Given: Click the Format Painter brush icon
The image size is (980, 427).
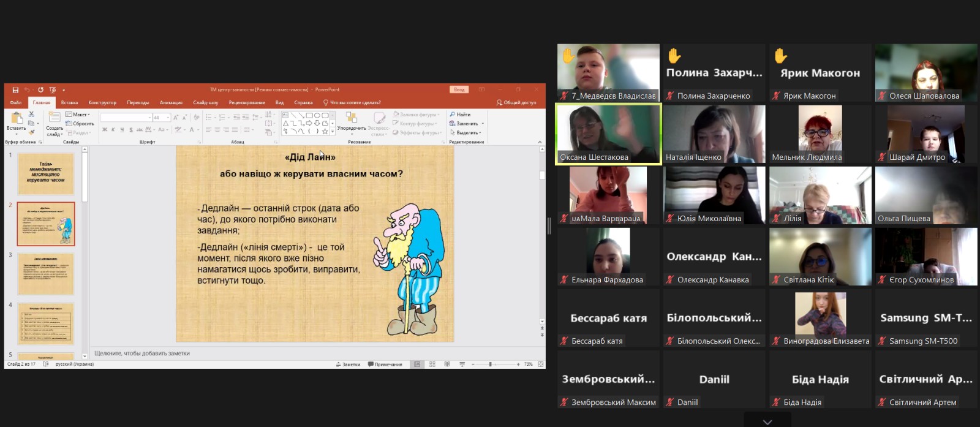Looking at the screenshot, I should click(x=32, y=132).
